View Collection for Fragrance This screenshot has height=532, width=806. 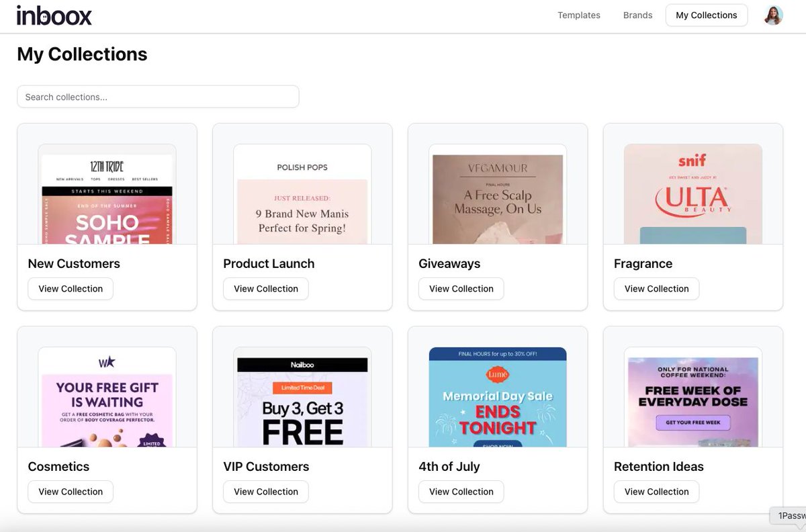[x=657, y=289]
